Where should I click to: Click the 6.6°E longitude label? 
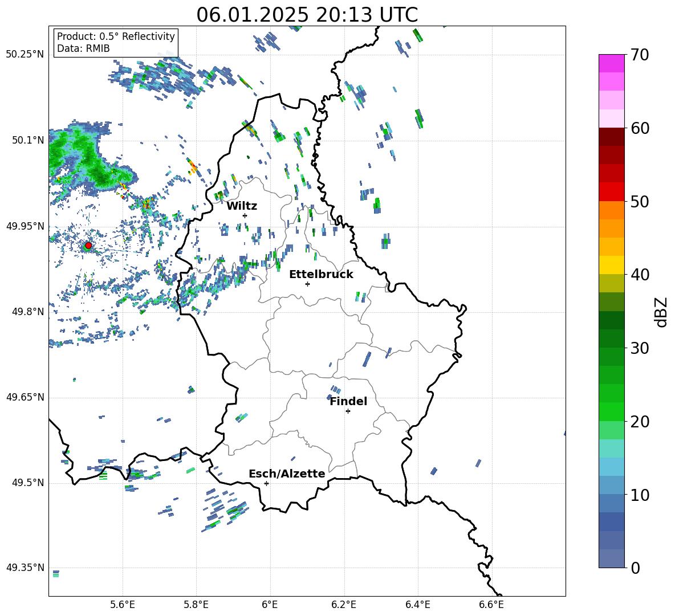(x=491, y=605)
